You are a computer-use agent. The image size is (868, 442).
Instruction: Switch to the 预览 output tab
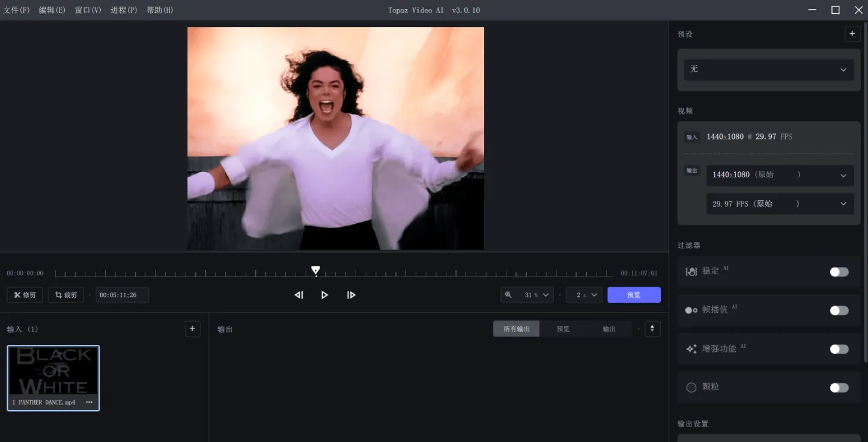(563, 328)
